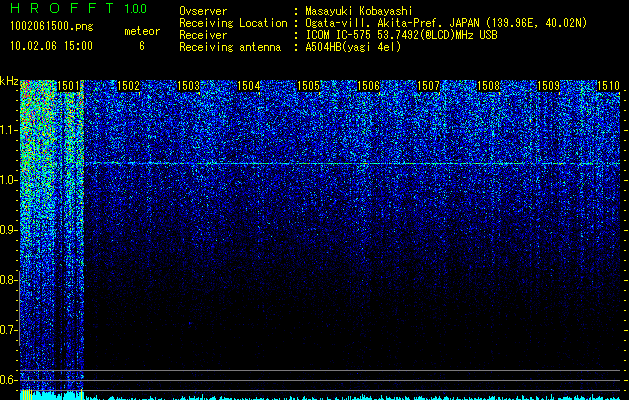Viewport: 629px width, 400px height.
Task: Click the meteor count value 6
Action: 142,46
